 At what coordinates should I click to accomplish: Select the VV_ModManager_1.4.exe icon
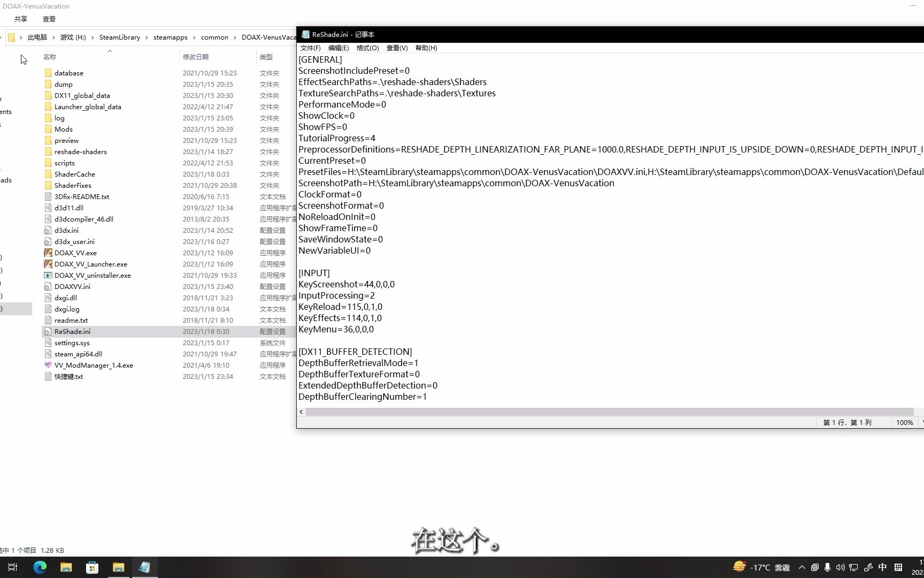[48, 365]
